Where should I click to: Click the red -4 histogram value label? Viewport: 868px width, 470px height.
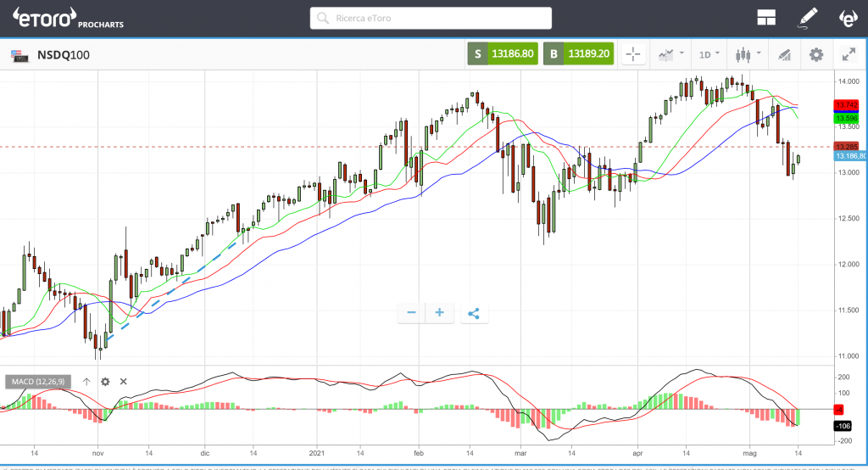click(838, 410)
